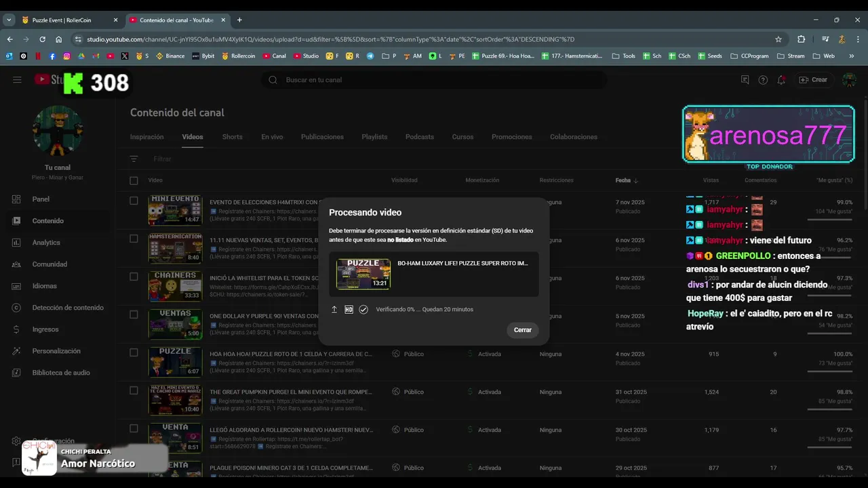
Task: Open Biblioteca de audio in the sidebar
Action: pos(58,373)
